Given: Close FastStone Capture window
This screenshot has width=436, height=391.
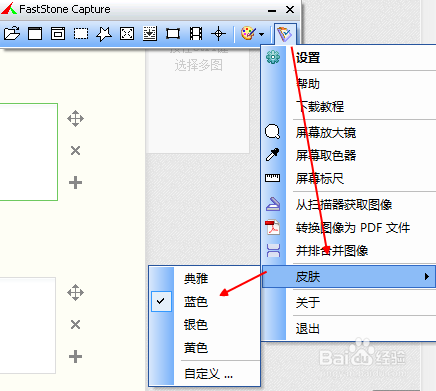Looking at the screenshot, I should click(x=290, y=10).
